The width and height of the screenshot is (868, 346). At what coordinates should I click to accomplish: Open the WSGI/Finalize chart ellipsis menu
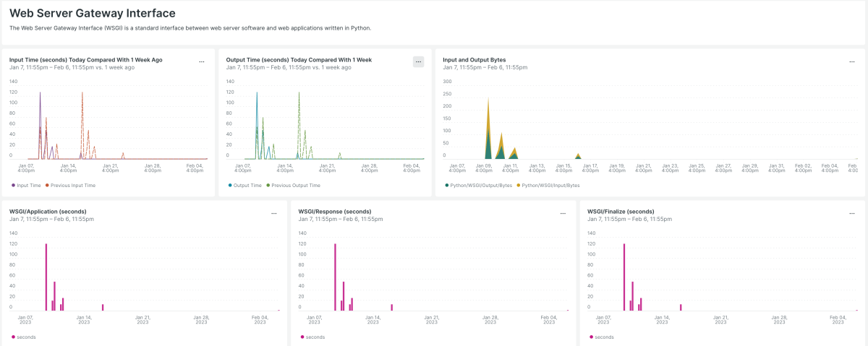click(x=852, y=214)
